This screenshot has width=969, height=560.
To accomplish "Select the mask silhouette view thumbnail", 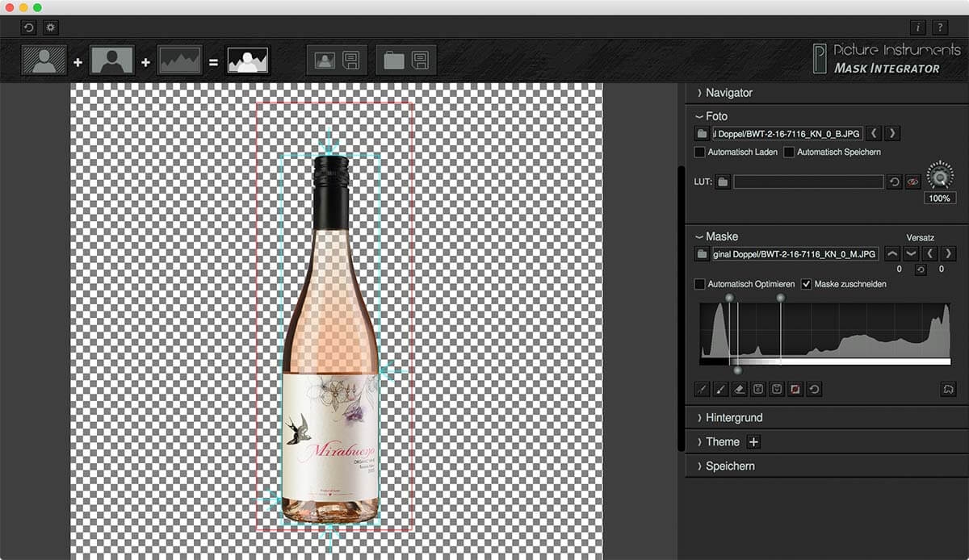I will point(111,61).
